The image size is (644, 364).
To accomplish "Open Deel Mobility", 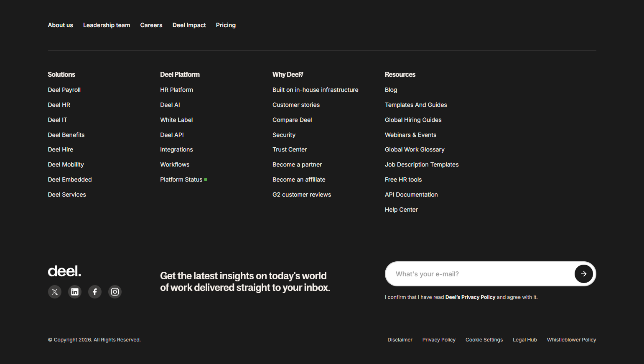I will click(66, 164).
